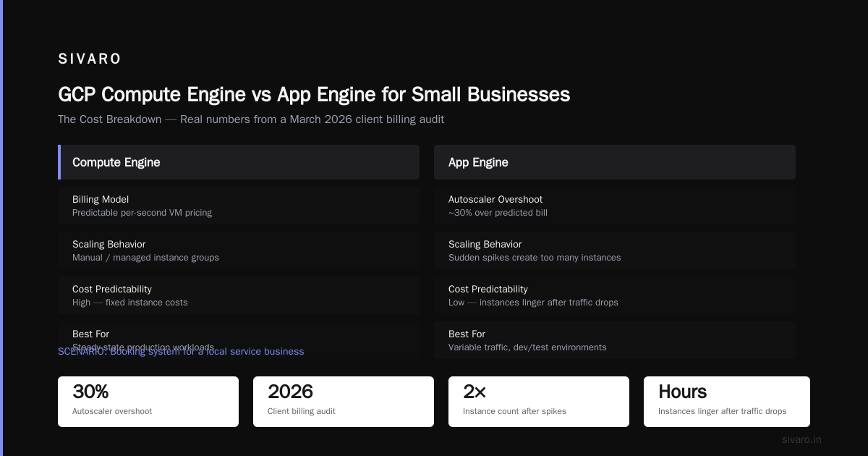Image resolution: width=868 pixels, height=456 pixels.
Task: Click App Engine Best For row
Action: tap(615, 340)
